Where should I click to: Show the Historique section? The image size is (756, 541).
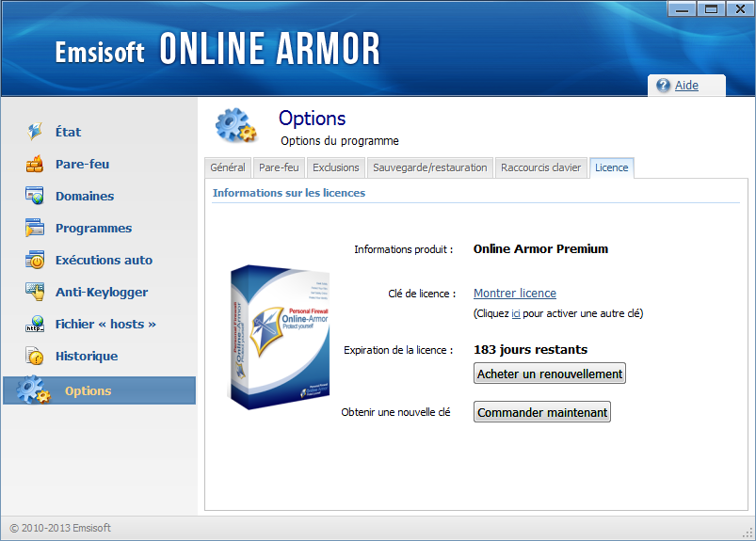(87, 357)
